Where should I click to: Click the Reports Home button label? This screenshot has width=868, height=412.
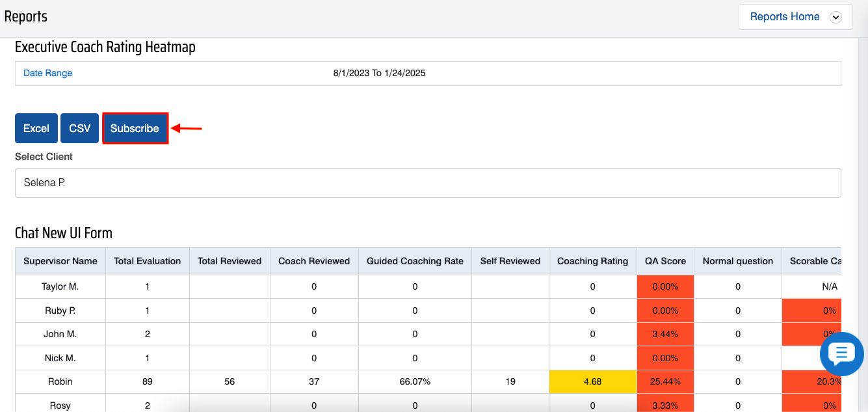coord(784,17)
